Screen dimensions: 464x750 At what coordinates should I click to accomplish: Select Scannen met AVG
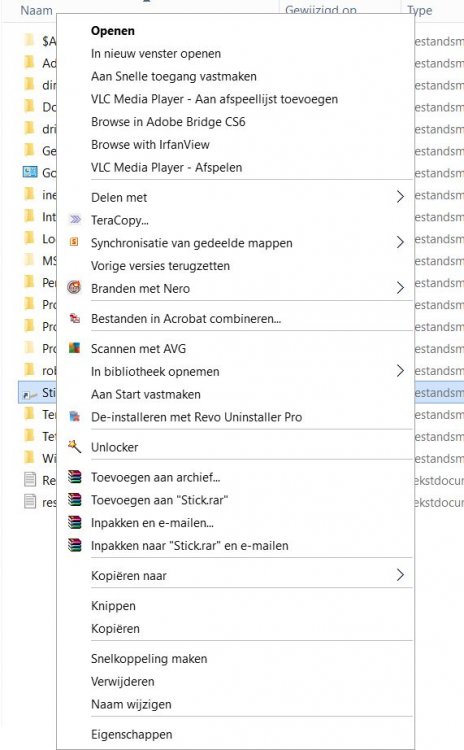(138, 349)
